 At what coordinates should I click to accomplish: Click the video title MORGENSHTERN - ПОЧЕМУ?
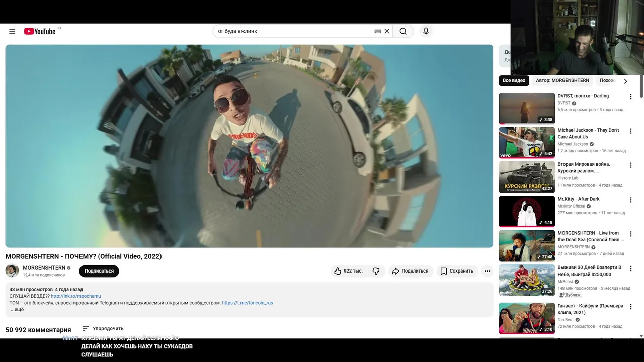(x=84, y=256)
